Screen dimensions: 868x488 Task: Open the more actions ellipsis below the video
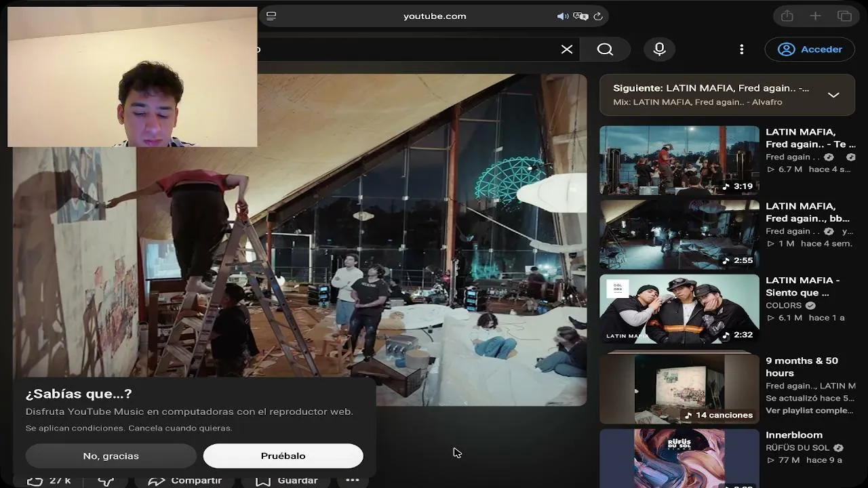coord(353,481)
